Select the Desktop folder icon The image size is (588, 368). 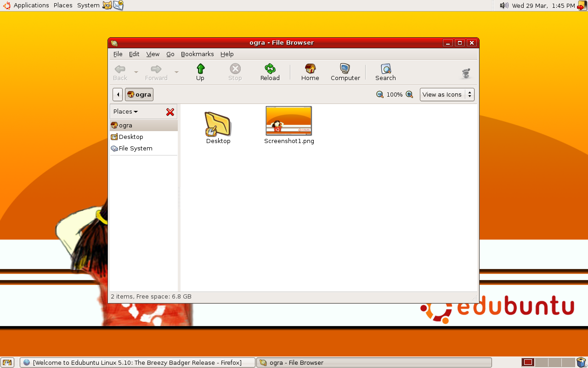click(218, 124)
